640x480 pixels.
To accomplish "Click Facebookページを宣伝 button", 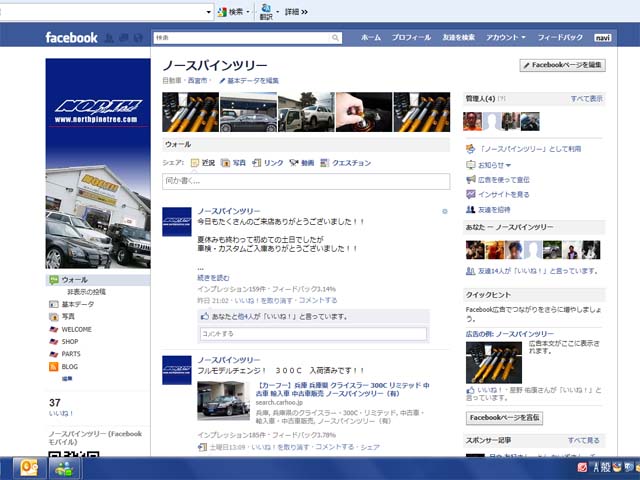I will [x=504, y=418].
